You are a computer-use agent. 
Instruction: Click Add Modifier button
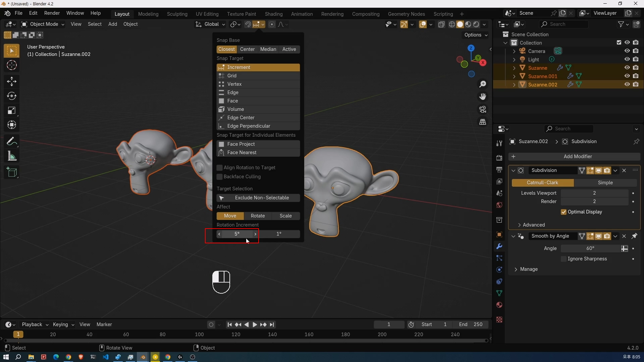[x=574, y=157]
